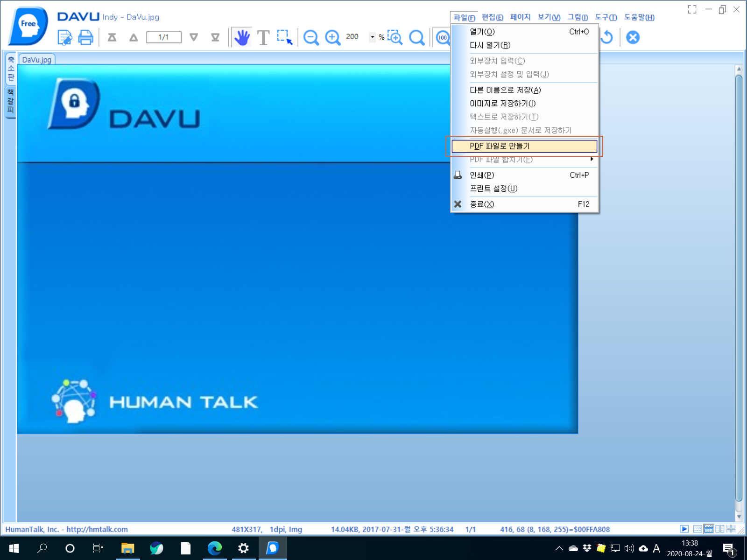Screen dimensions: 747x560
Task: Choose 인쇄(P) print entry
Action: (x=524, y=175)
